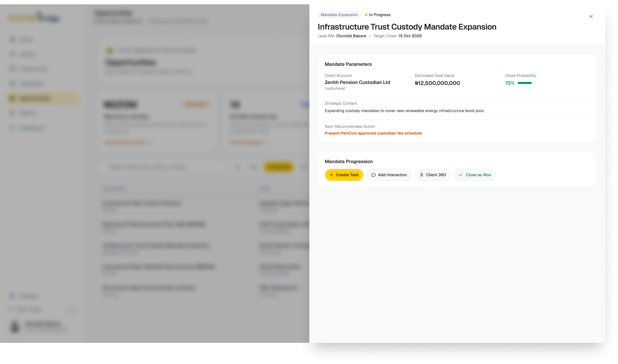Open Present PenCom approved custodian fee schedule
Viewport: 618px width, 364px height.
[373, 133]
